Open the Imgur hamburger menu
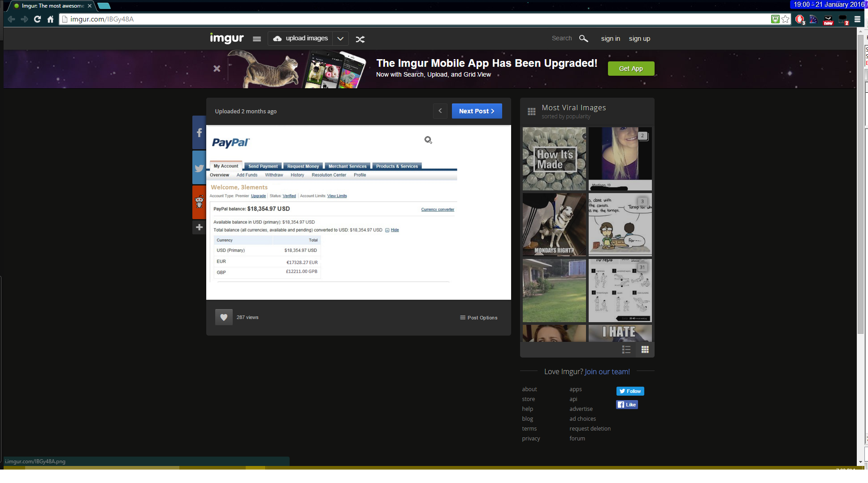This screenshot has width=868, height=483. click(256, 39)
